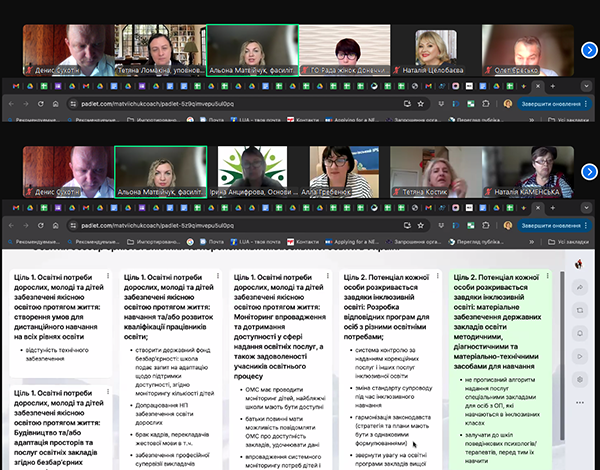
Task: Select Алла Гребенюк video tile
Action: click(x=344, y=172)
